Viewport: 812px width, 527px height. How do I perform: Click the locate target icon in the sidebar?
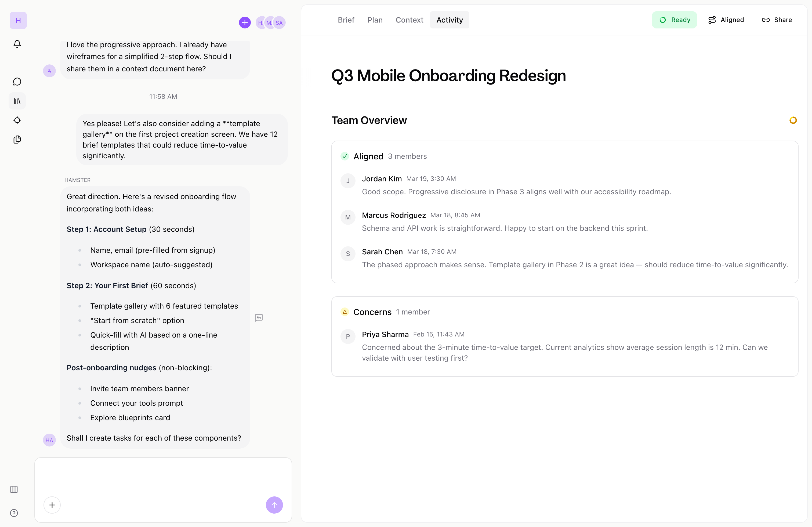[17, 120]
